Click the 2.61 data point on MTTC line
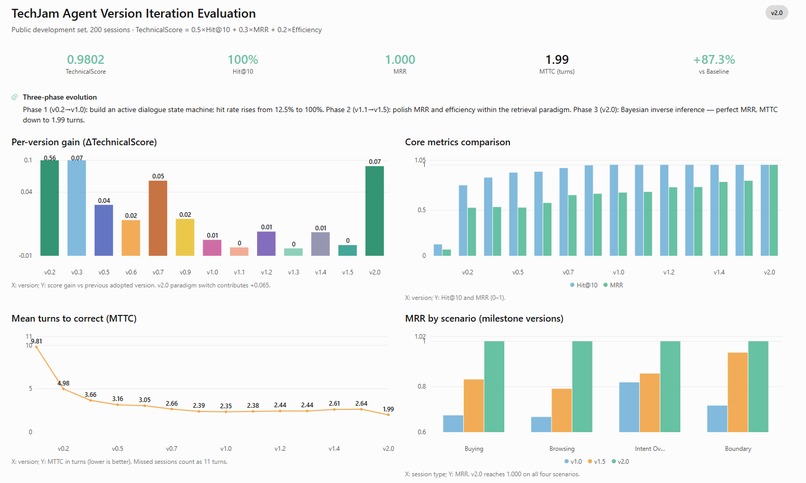Screen dimensions: 806x483 pyautogui.click(x=334, y=410)
